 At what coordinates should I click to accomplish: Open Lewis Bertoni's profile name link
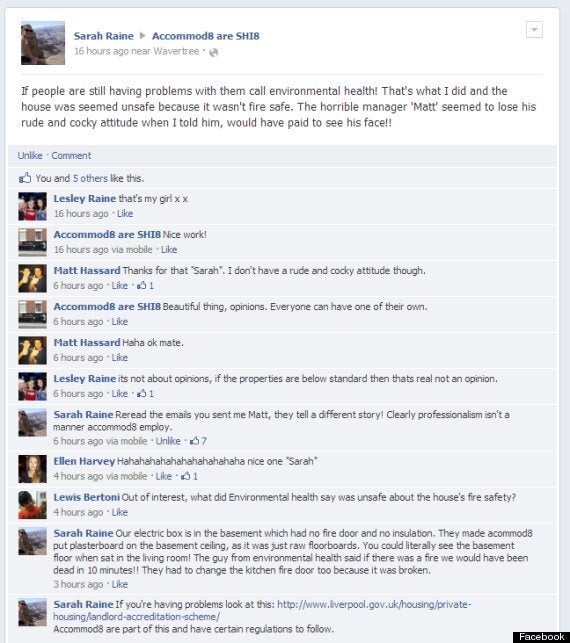[87, 497]
